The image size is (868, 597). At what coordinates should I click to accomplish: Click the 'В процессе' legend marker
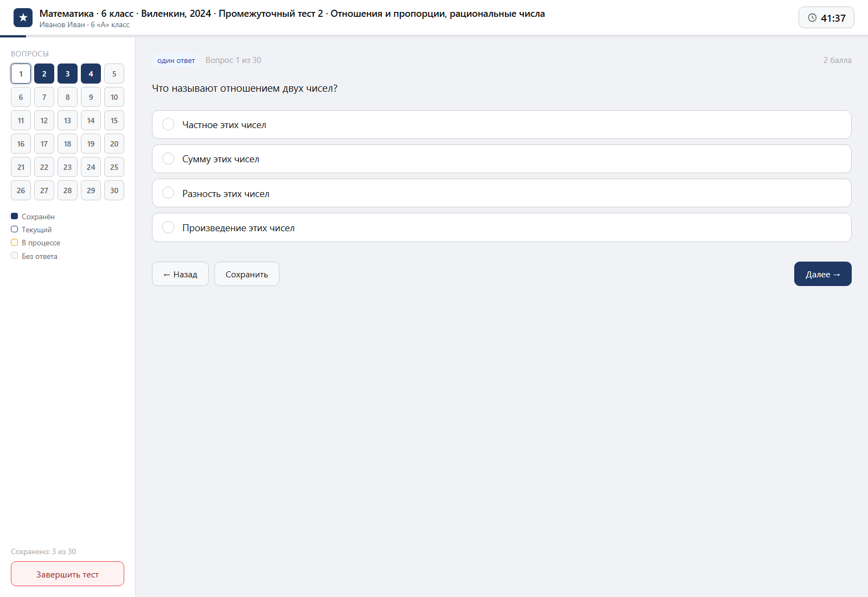pyautogui.click(x=15, y=243)
